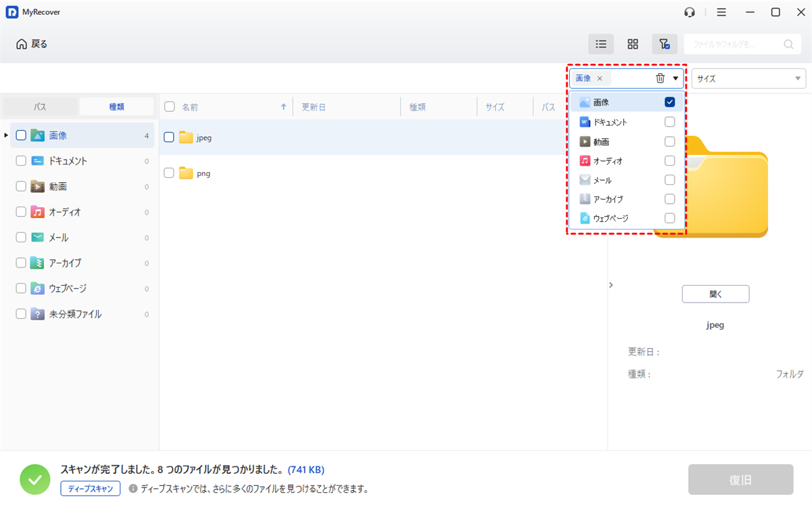Toggle the filter funnel icon
The width and height of the screenshot is (812, 505).
click(664, 44)
